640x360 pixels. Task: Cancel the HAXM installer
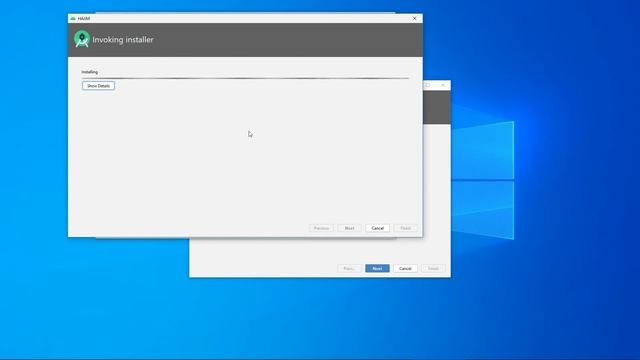pos(378,228)
